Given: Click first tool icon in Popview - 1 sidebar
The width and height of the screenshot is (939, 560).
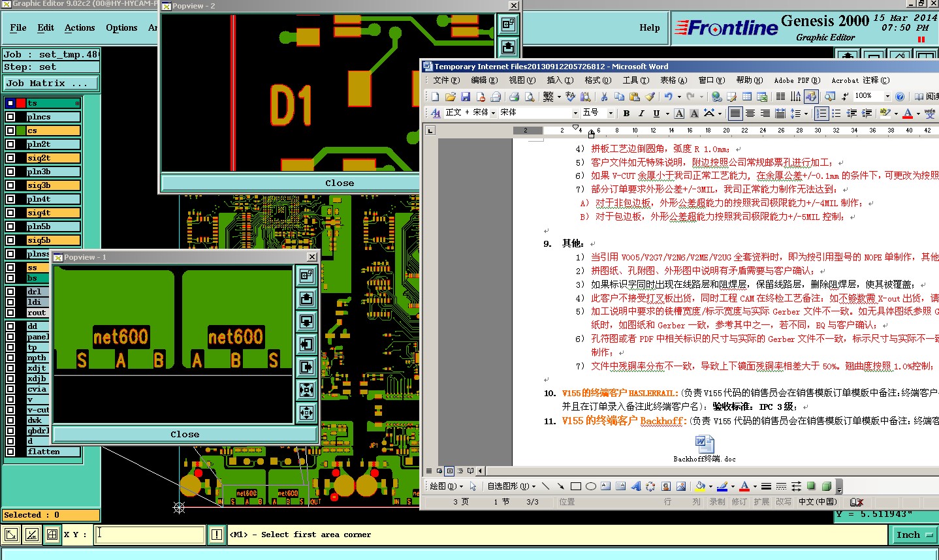Looking at the screenshot, I should (x=306, y=275).
